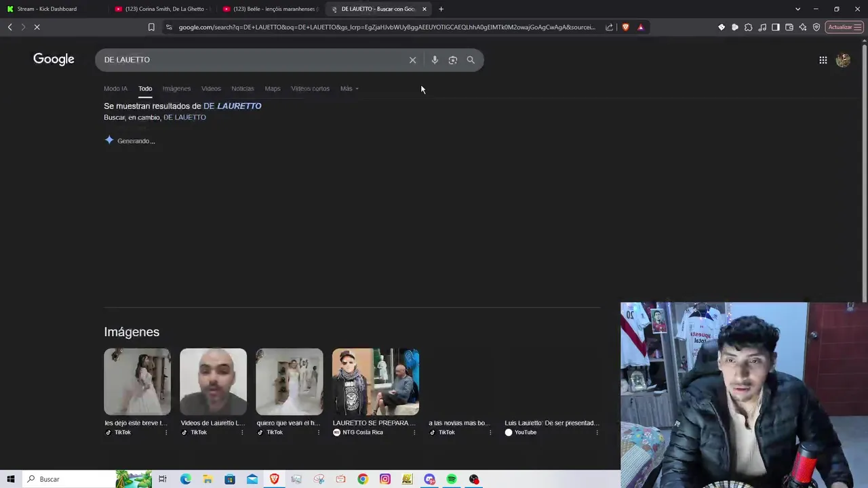Open 'LAURETTO SE PREPARA' NTG Costa Rica thumbnail
Image resolution: width=868 pixels, height=488 pixels.
(375, 382)
